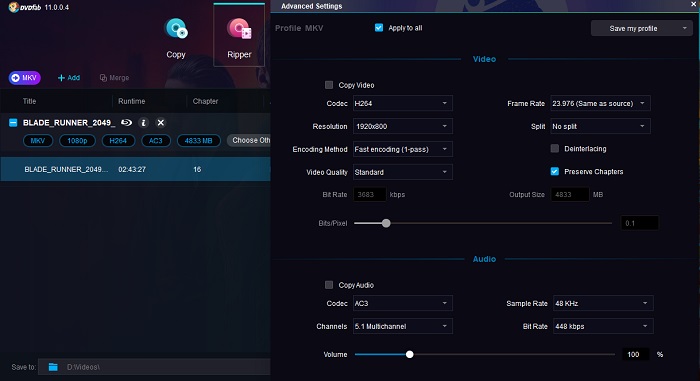Screen dimensions: 700x381
Task: Open the audio Bit Rate 448 kbps dropdown
Action: [x=603, y=327]
